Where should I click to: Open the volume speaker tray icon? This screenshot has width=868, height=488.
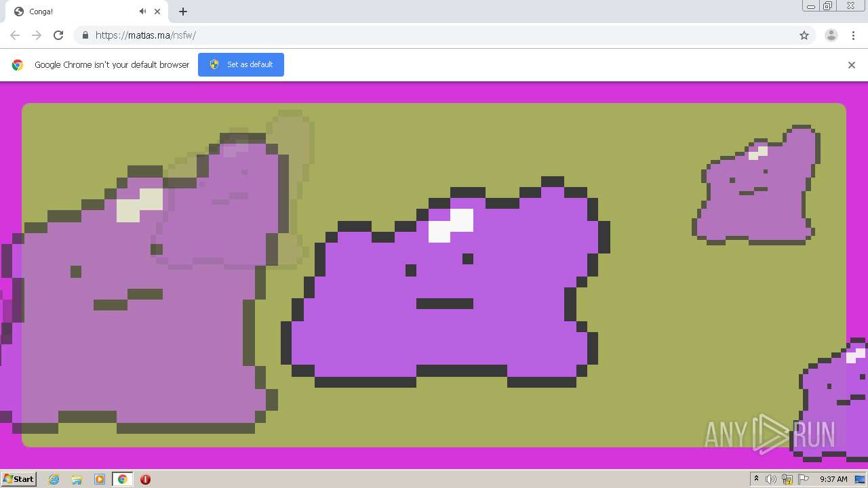tap(771, 479)
